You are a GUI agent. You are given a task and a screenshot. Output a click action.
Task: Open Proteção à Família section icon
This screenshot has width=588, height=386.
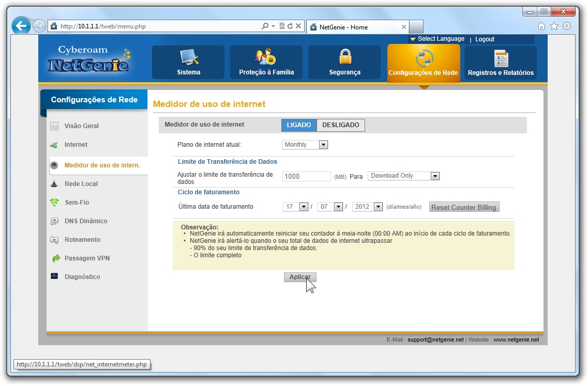point(265,57)
